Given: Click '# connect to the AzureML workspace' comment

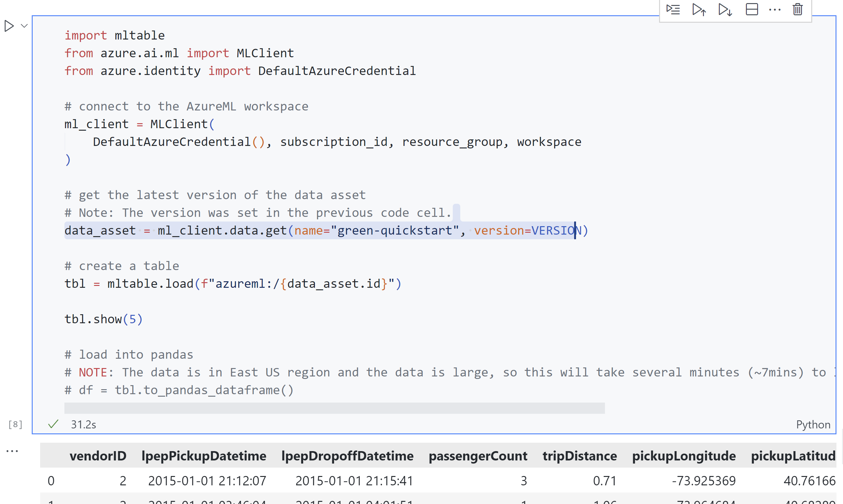Looking at the screenshot, I should coord(186,106).
